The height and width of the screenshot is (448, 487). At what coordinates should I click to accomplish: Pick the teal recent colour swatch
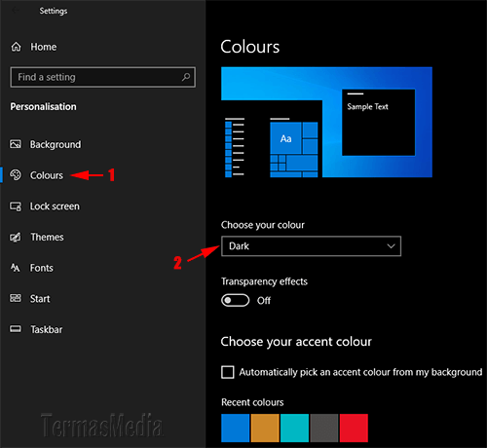click(x=294, y=428)
